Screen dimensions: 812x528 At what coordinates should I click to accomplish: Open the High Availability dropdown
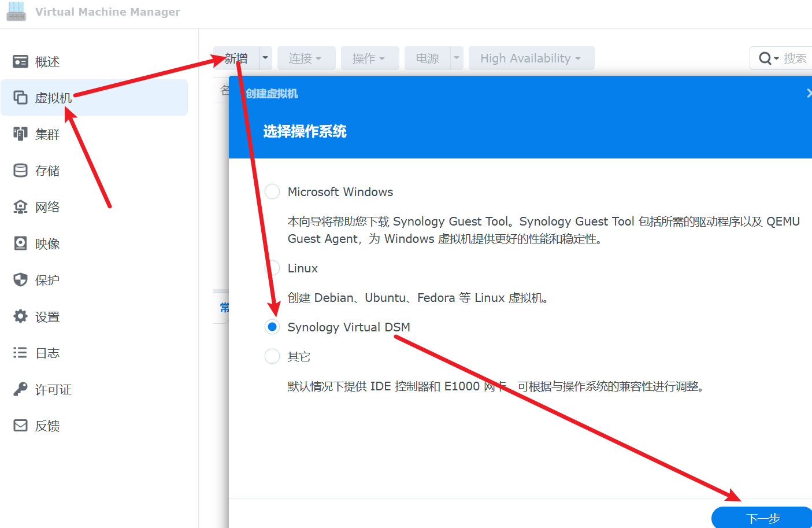pyautogui.click(x=531, y=58)
